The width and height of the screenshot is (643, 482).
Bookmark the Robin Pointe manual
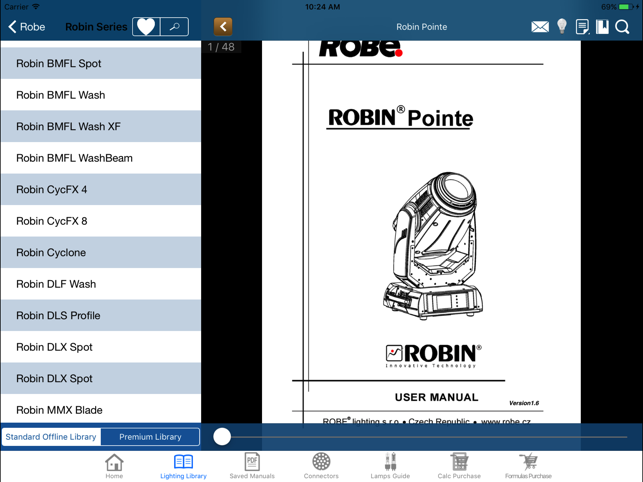602,27
